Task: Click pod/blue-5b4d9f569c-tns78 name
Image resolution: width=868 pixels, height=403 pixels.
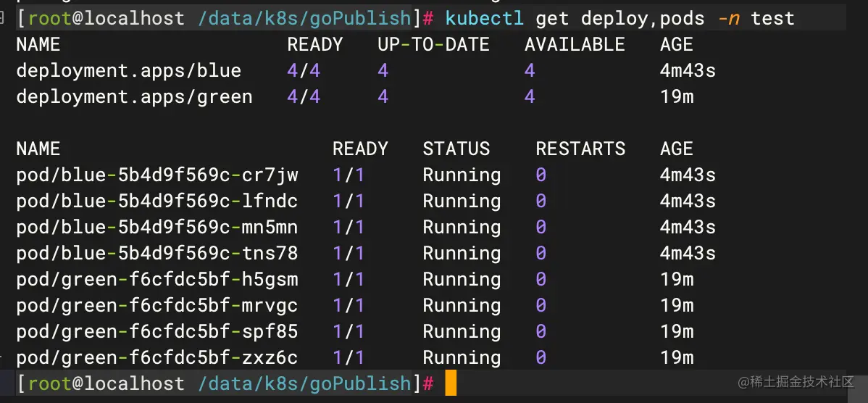Action: [157, 253]
